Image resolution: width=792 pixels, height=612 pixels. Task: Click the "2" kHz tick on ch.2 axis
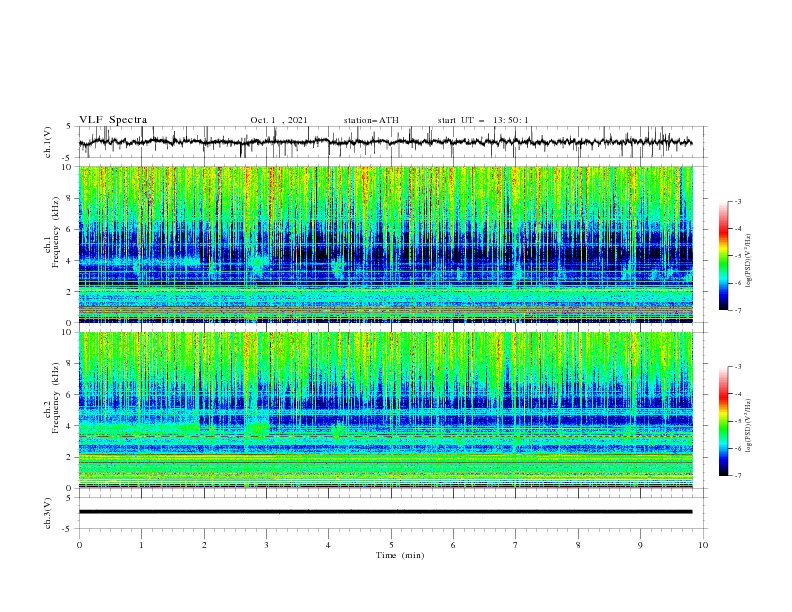pyautogui.click(x=69, y=457)
